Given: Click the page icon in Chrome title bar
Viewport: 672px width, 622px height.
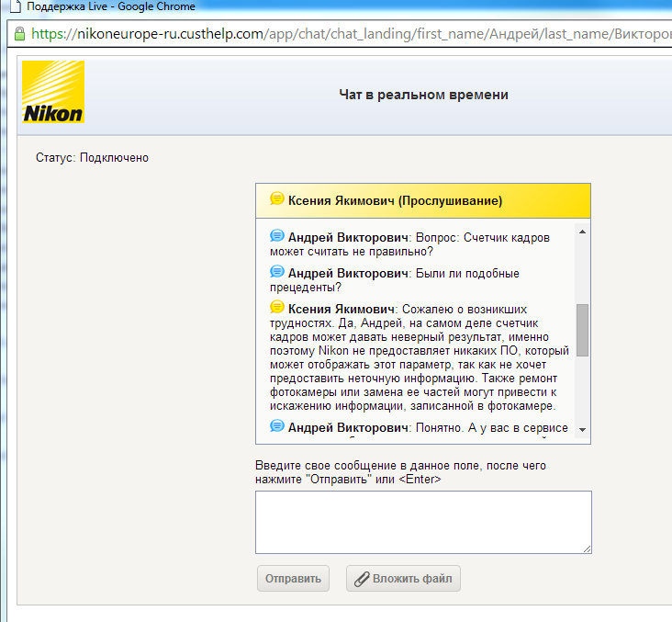Looking at the screenshot, I should (x=16, y=6).
